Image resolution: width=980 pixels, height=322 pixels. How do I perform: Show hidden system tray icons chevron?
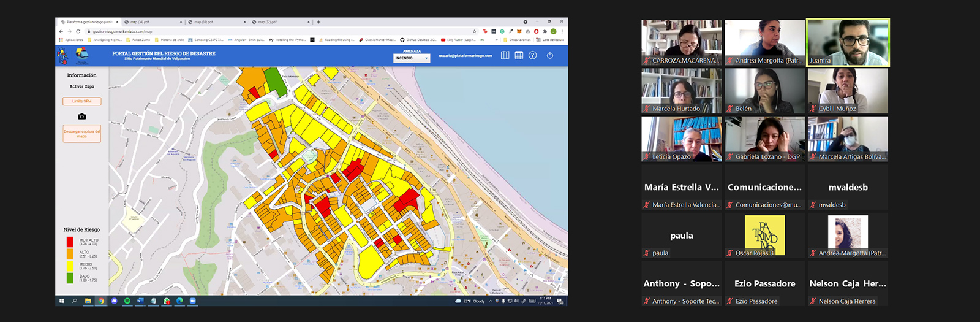(490, 301)
